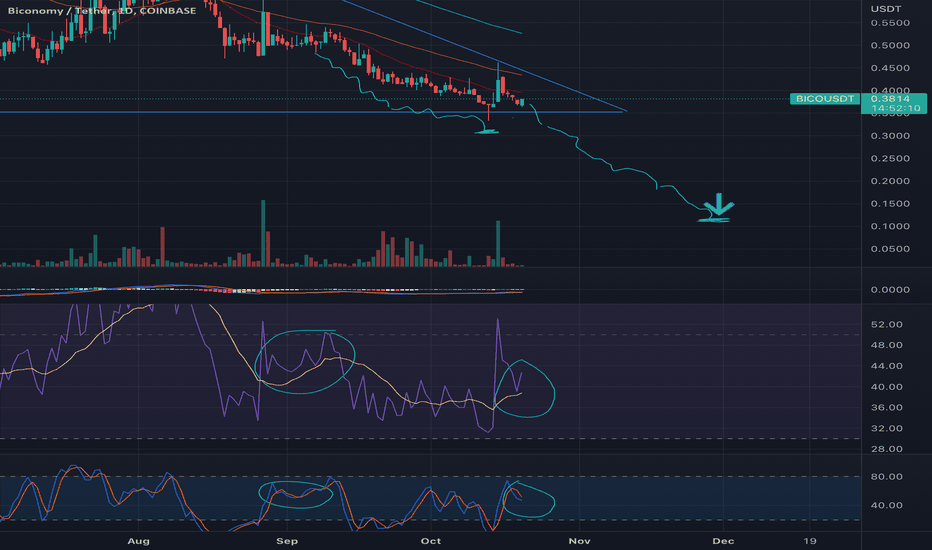
Task: Click the USDT currency label on price axis
Action: click(886, 8)
